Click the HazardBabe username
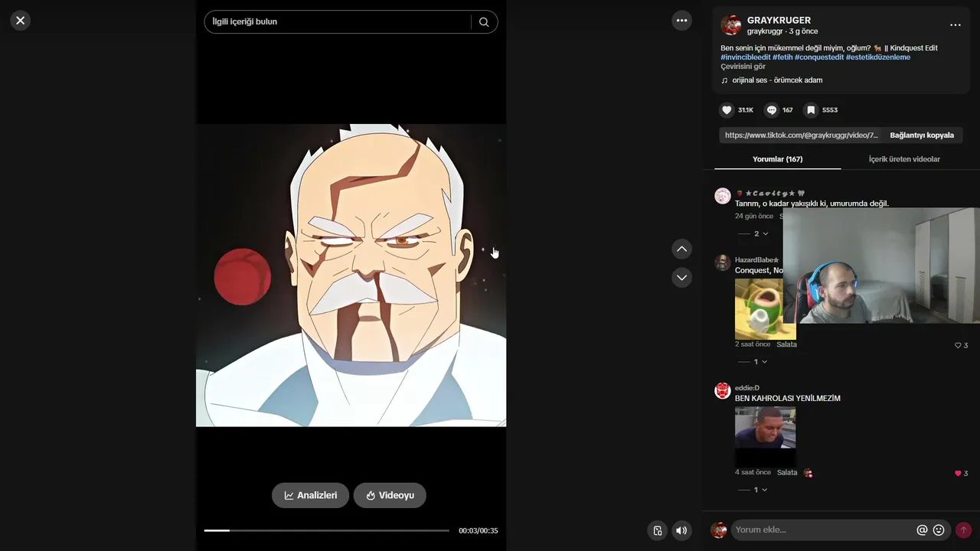The width and height of the screenshot is (980, 551). coord(756,260)
